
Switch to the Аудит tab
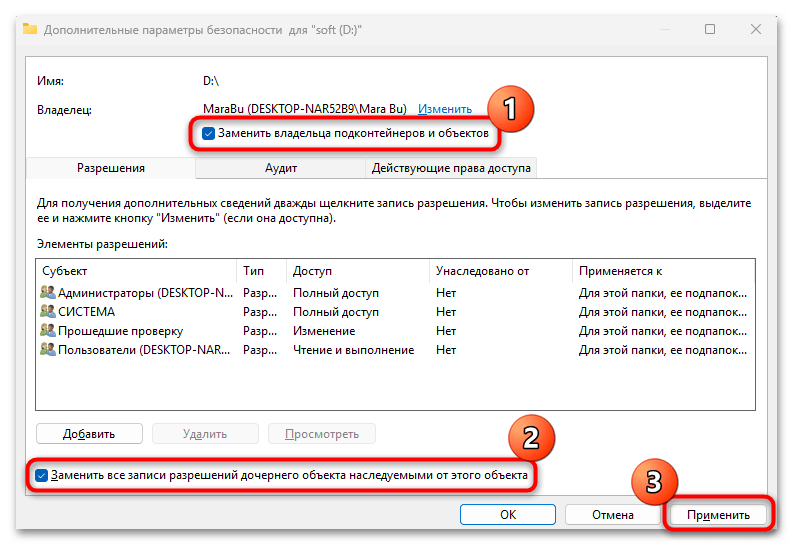pyautogui.click(x=280, y=168)
